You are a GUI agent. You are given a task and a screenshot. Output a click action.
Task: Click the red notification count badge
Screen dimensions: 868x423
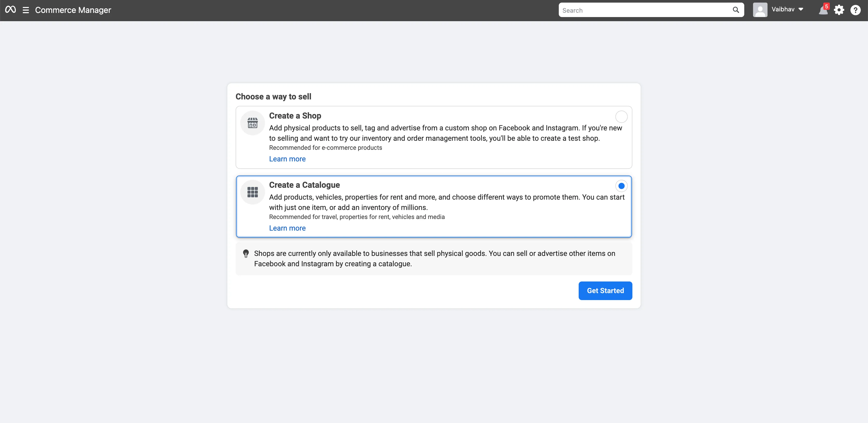[826, 6]
